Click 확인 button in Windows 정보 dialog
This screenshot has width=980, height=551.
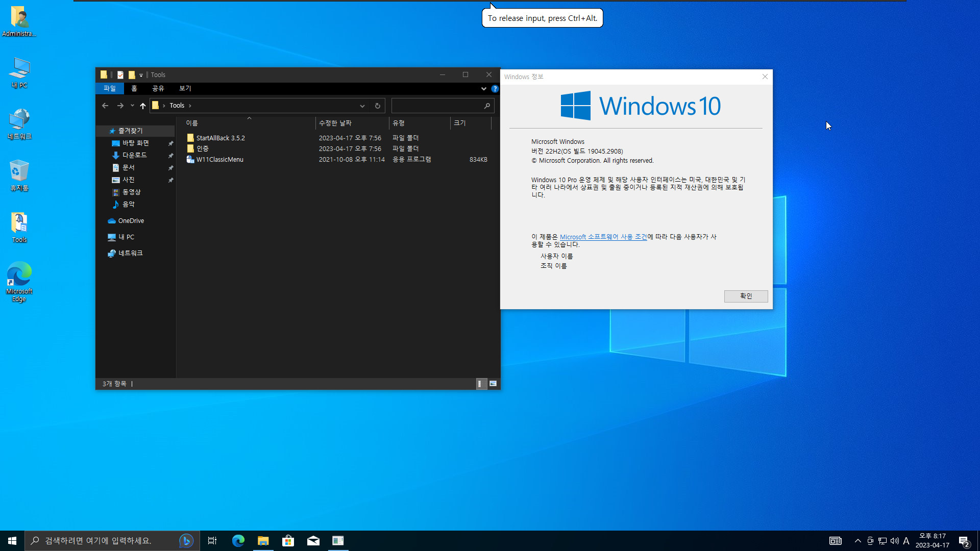pos(746,296)
